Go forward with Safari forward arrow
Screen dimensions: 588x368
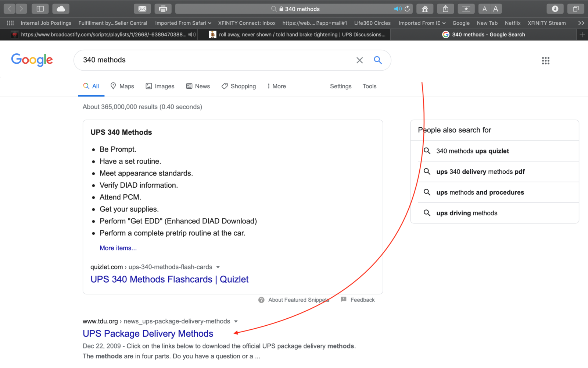[x=21, y=8]
